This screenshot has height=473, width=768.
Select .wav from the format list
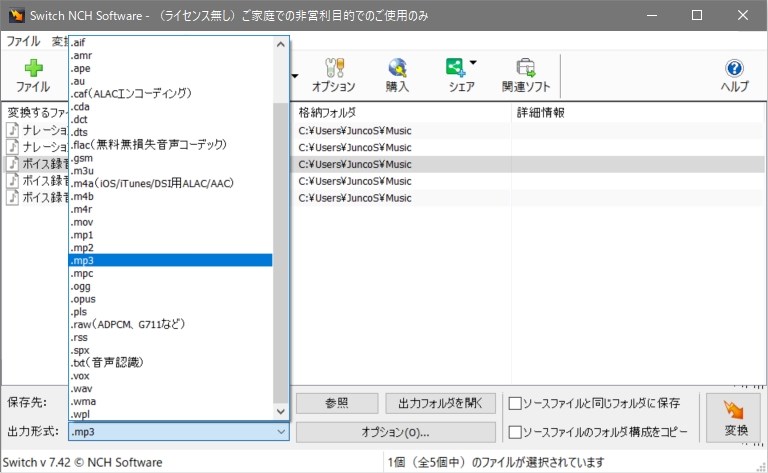pos(171,388)
